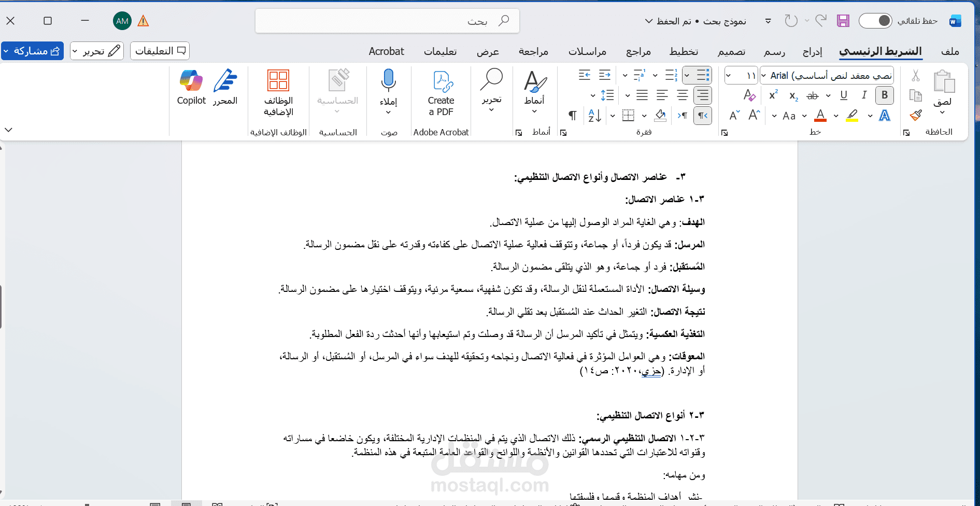The height and width of the screenshot is (506, 980).
Task: Collapse the ribbon with the chevron
Action: click(x=8, y=130)
